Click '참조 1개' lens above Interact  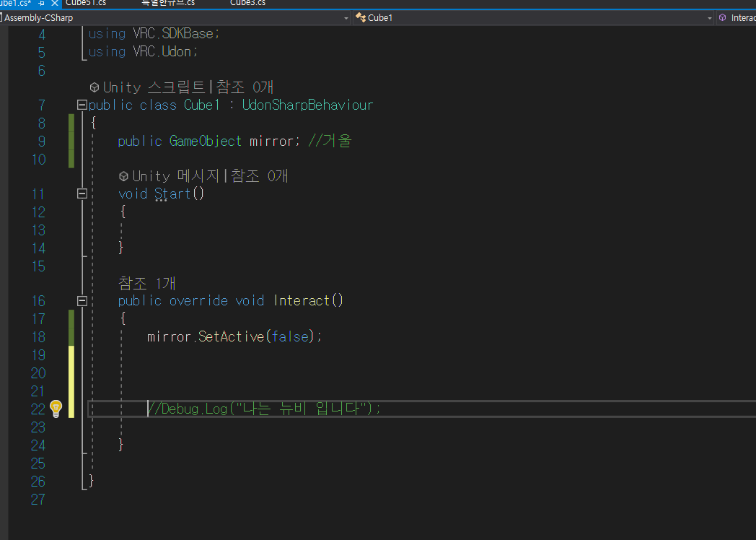click(x=147, y=283)
